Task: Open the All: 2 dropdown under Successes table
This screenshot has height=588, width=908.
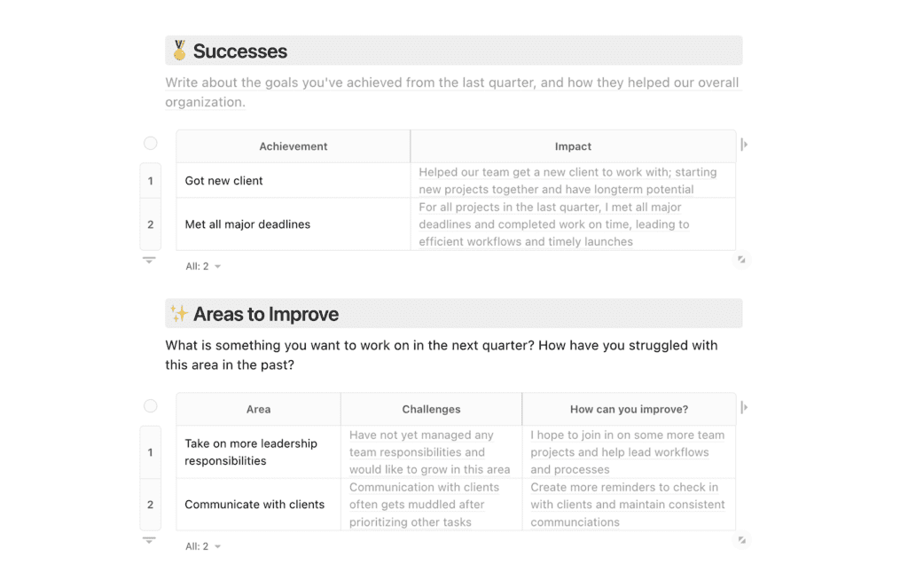Action: click(x=202, y=265)
